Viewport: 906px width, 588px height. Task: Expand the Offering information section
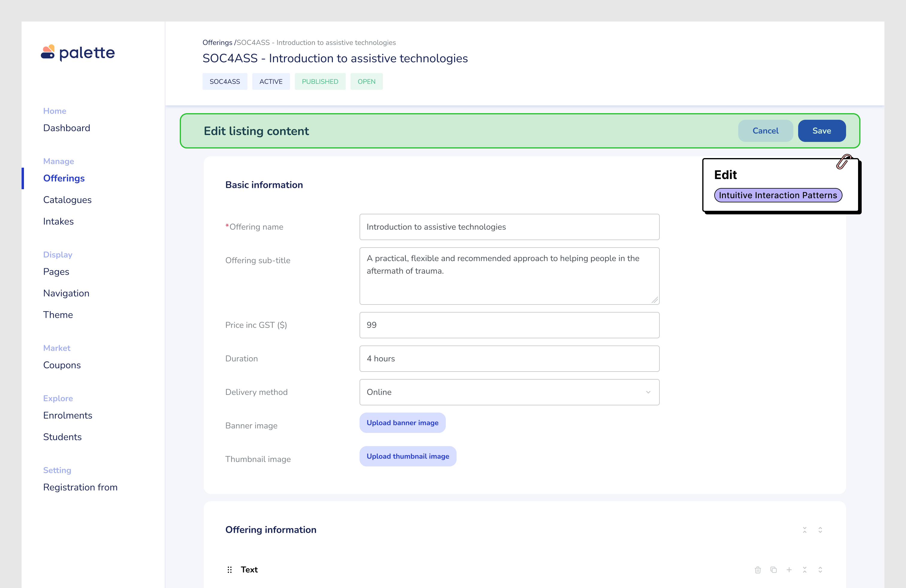click(820, 529)
